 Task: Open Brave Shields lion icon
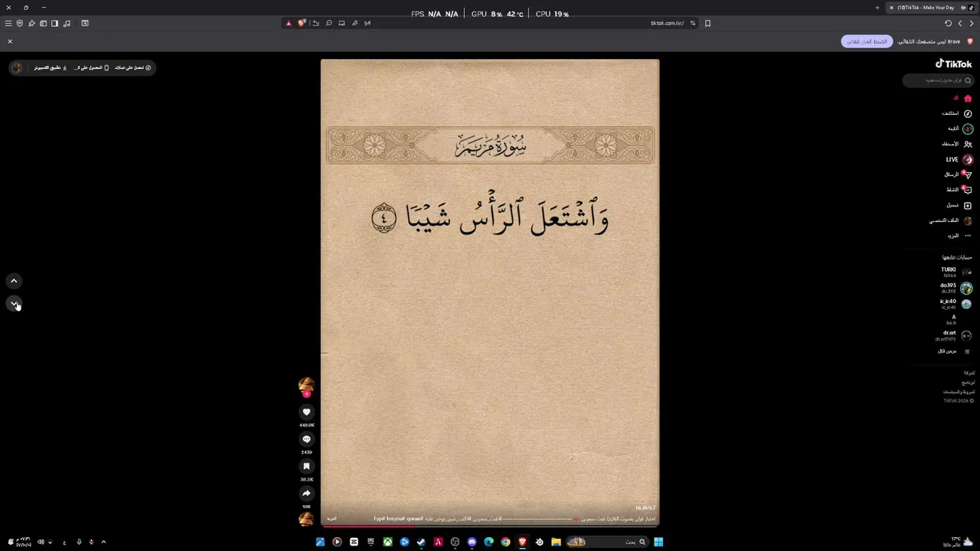coord(302,23)
